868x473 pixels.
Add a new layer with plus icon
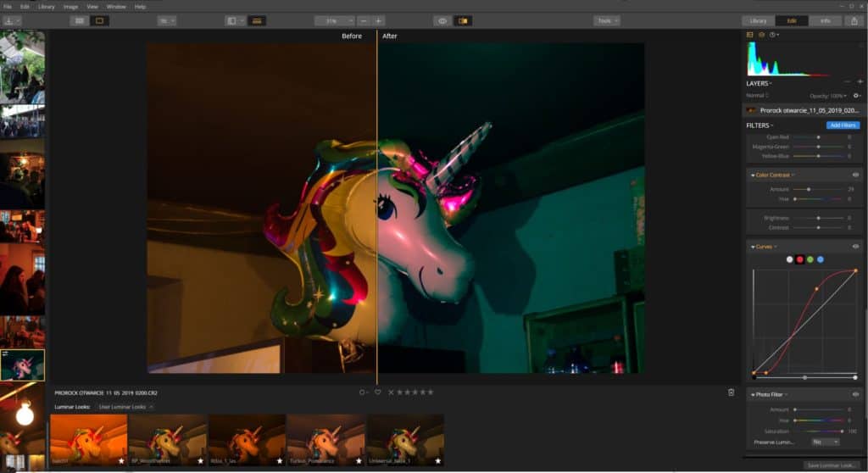coord(859,81)
